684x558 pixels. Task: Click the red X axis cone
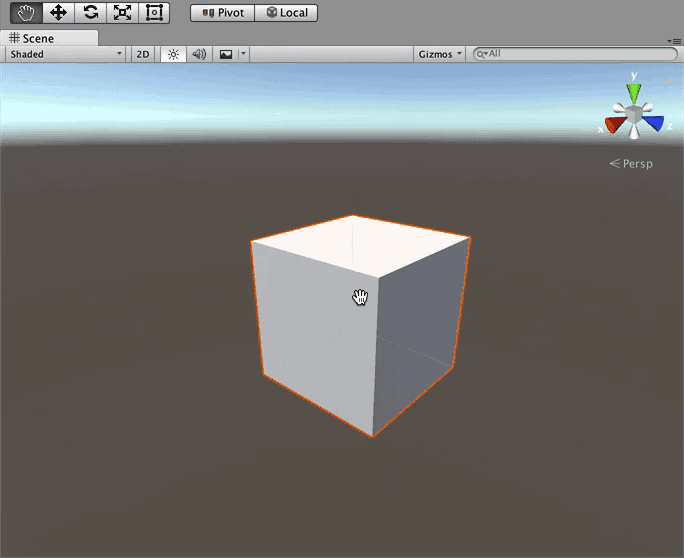615,125
